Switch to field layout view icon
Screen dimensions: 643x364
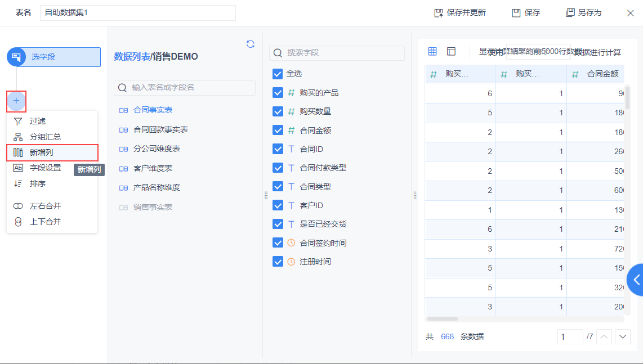[x=451, y=51]
